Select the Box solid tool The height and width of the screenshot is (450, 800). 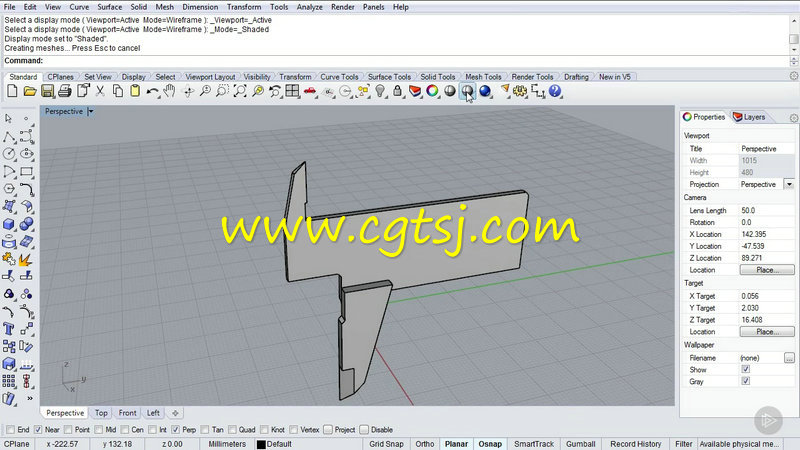click(x=9, y=224)
